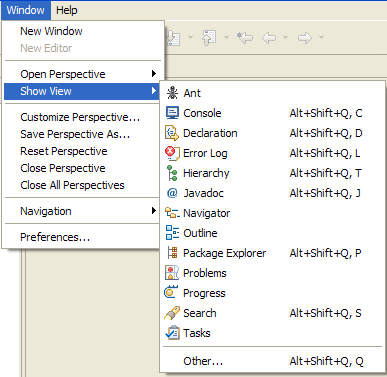Click the Javadoc @ icon
The width and height of the screenshot is (387, 377).
[172, 193]
